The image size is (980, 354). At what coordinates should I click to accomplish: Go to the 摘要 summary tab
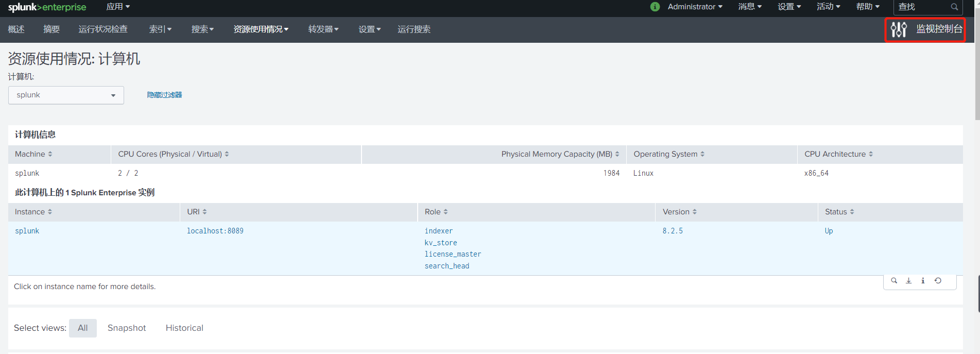coord(51,29)
